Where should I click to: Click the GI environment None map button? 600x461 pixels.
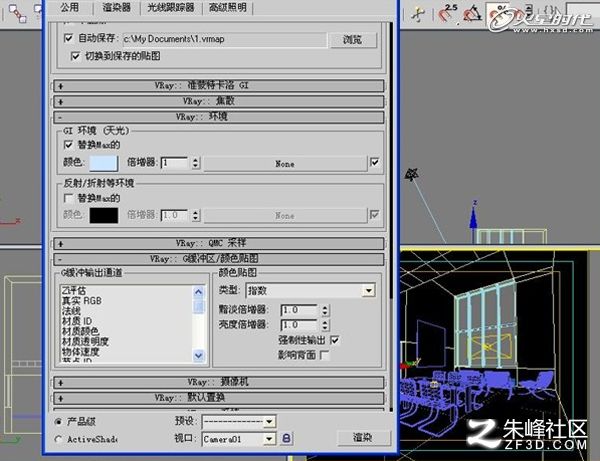tap(285, 164)
